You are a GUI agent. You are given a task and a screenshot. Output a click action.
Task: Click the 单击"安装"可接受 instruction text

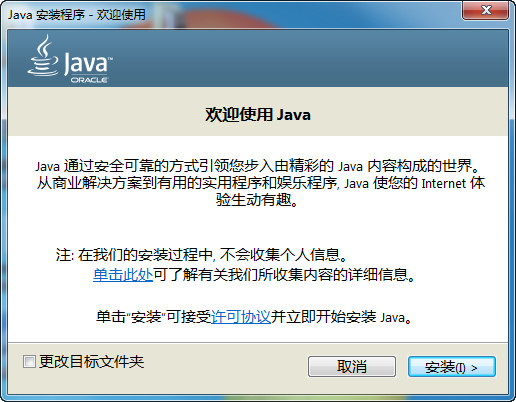(x=154, y=317)
